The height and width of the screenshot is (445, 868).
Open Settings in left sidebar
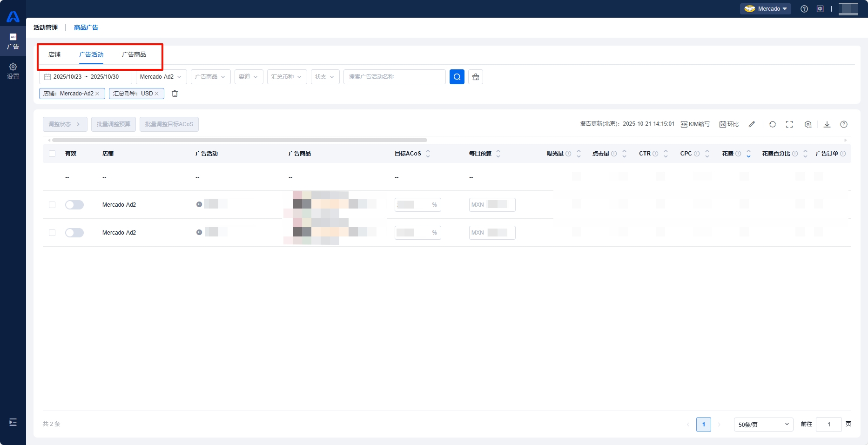(13, 71)
